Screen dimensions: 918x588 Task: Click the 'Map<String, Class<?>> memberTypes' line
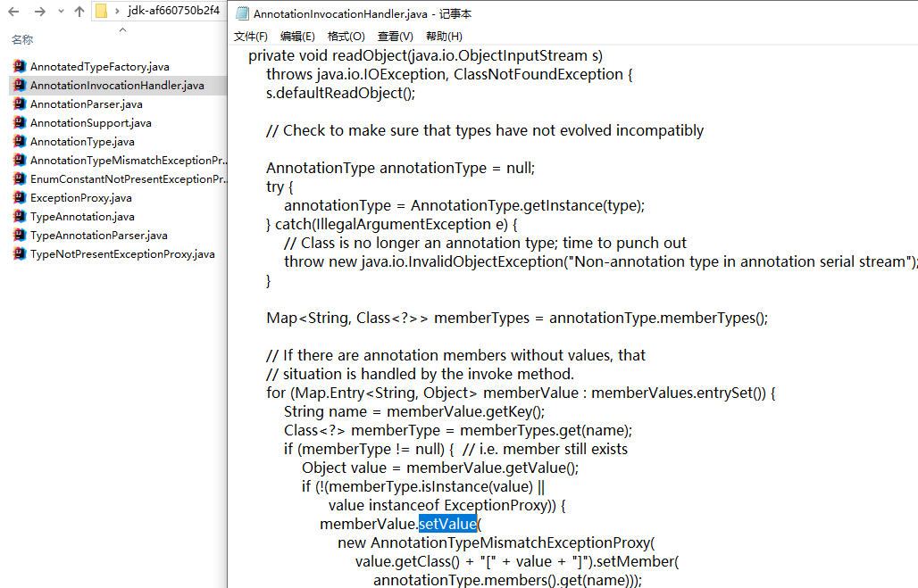[517, 318]
